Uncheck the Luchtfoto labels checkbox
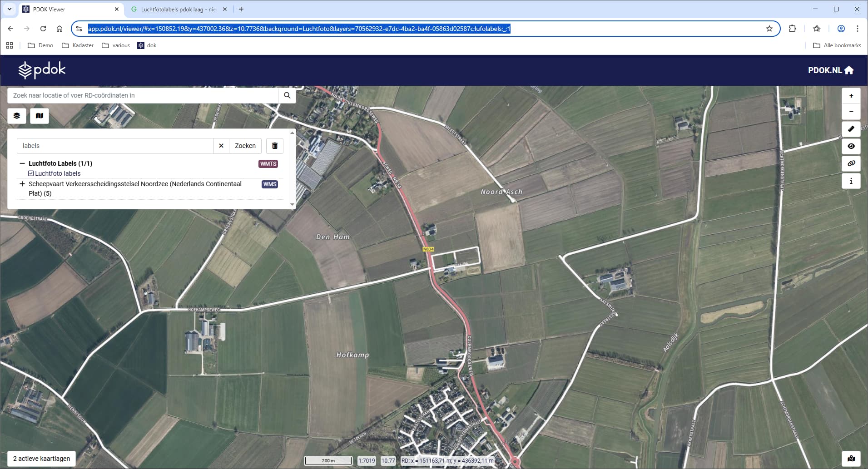The height and width of the screenshot is (469, 868). coord(31,173)
